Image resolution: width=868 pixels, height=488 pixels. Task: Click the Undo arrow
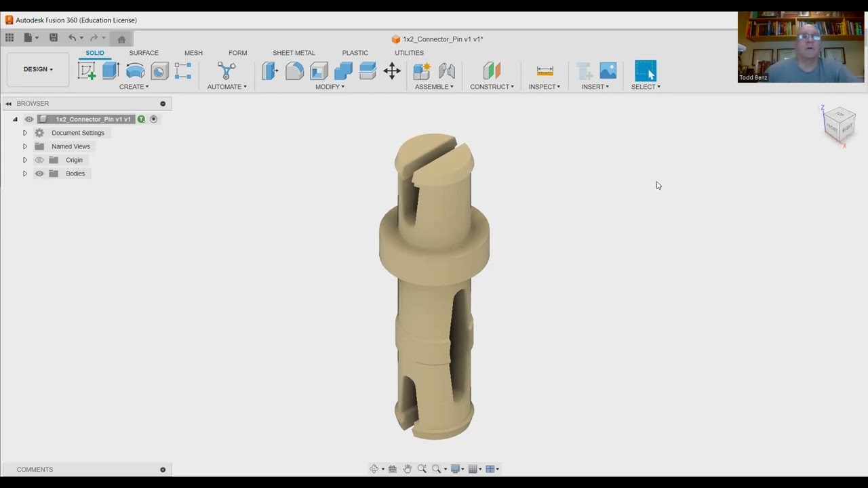(x=72, y=38)
